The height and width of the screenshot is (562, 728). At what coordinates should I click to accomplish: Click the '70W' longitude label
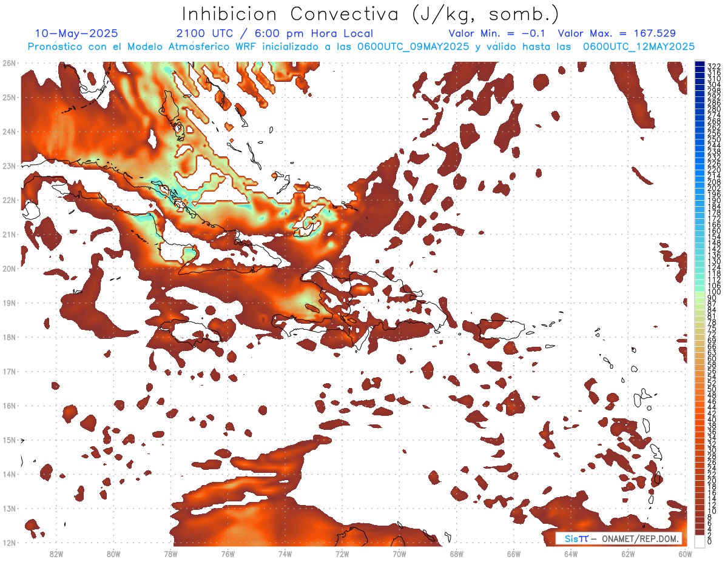point(399,554)
